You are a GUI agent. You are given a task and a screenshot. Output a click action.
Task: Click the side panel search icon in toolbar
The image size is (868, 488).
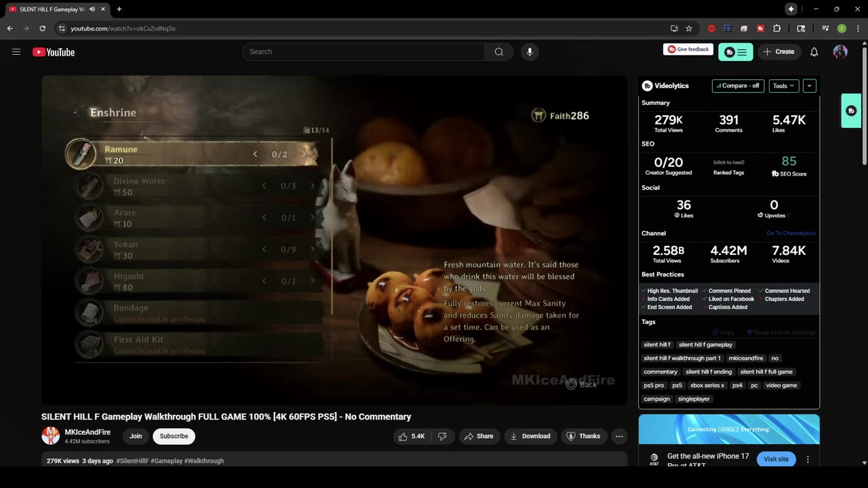(801, 28)
